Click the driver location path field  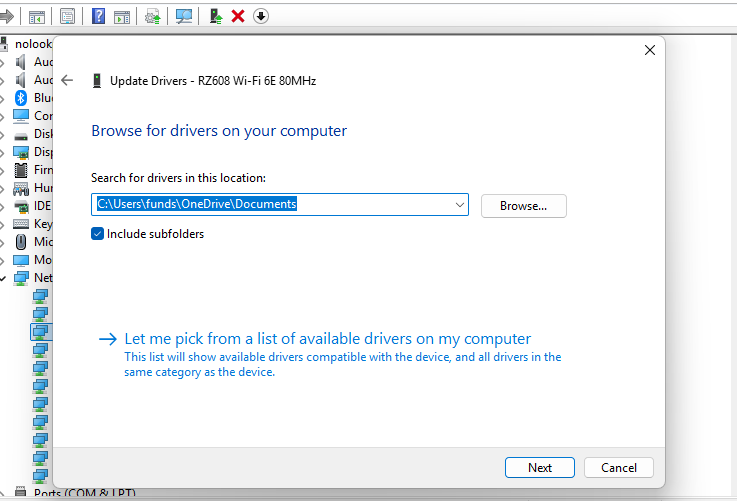(x=280, y=204)
